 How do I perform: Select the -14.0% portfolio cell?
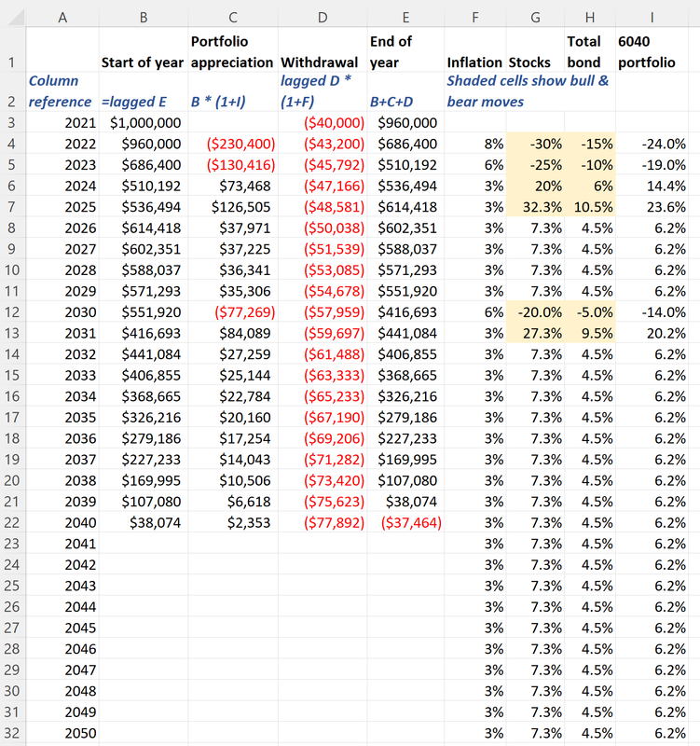click(x=652, y=312)
